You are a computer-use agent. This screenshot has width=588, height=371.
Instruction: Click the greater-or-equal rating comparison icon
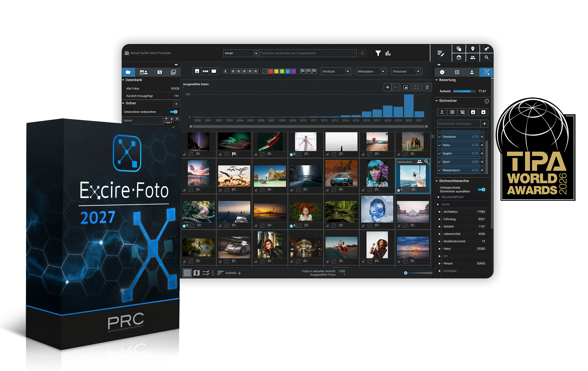225,71
